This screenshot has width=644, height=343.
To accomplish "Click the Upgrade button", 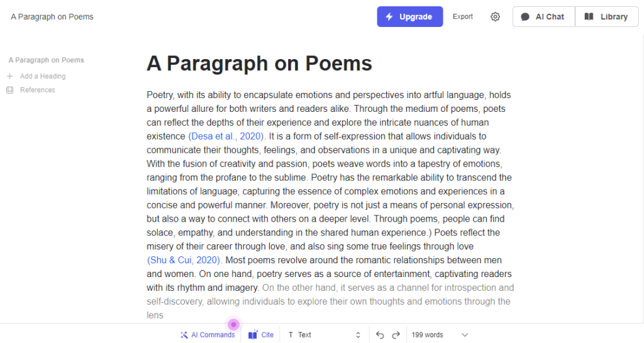I will pyautogui.click(x=409, y=17).
